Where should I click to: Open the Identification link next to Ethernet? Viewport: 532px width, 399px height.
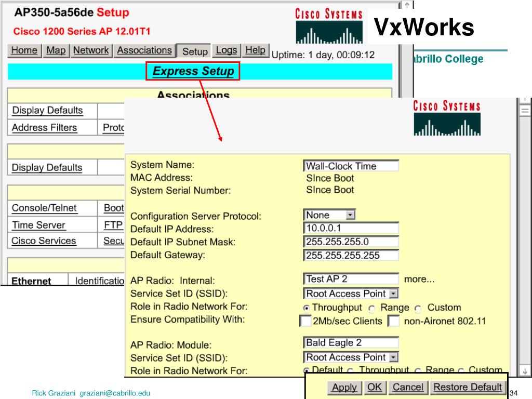point(100,281)
